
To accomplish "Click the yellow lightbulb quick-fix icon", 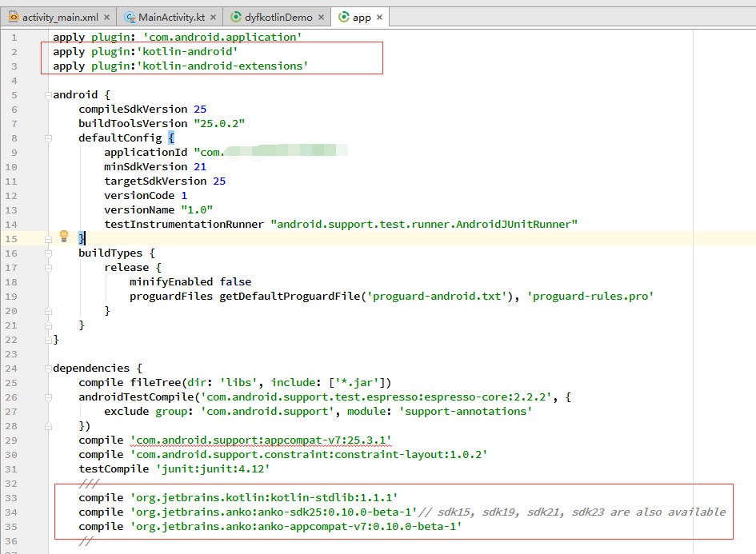I will click(x=64, y=236).
